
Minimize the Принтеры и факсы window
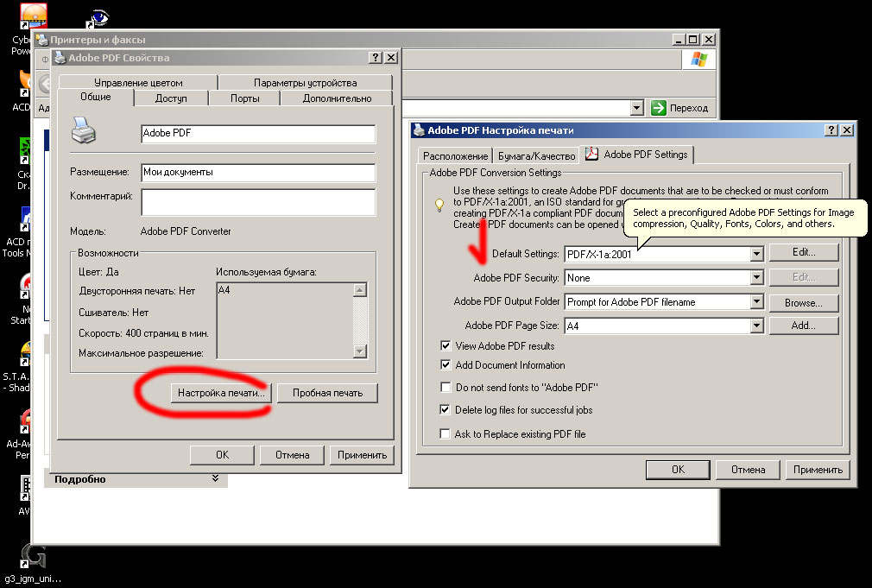pyautogui.click(x=678, y=40)
